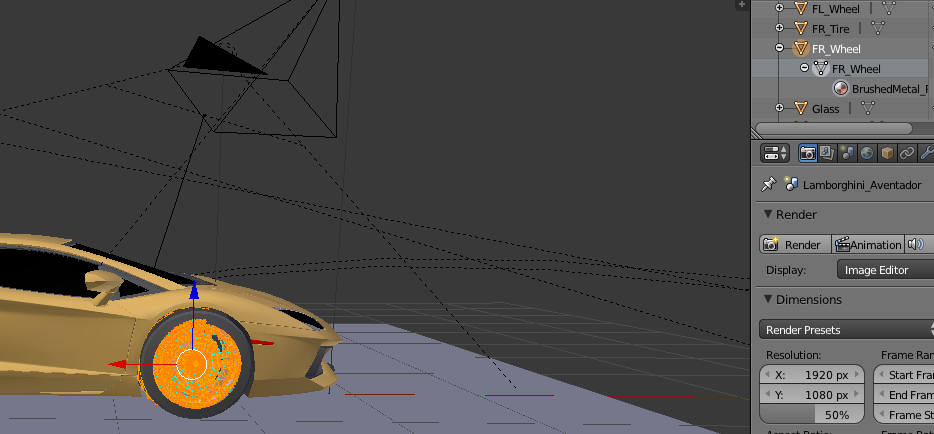
Task: Click the BrushedMetal material sphere icon
Action: [840, 88]
